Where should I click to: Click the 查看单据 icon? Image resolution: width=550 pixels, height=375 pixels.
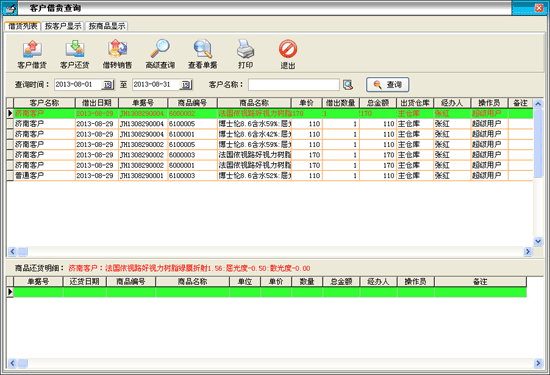203,49
